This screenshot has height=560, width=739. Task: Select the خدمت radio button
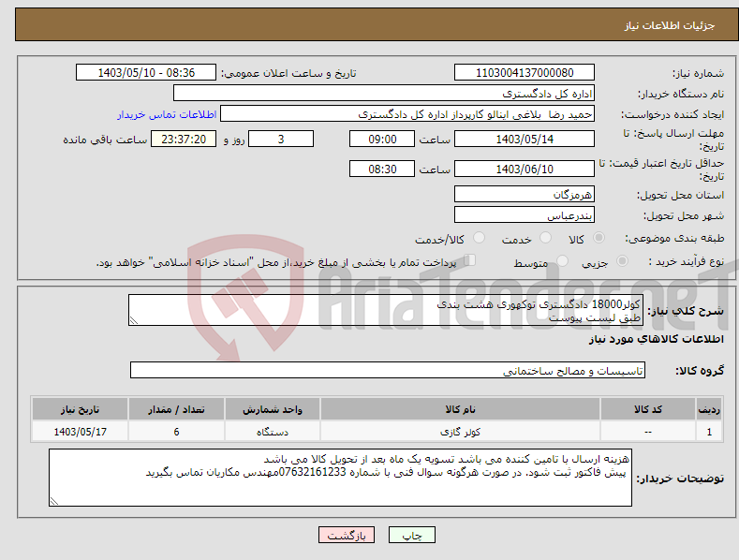tap(545, 238)
